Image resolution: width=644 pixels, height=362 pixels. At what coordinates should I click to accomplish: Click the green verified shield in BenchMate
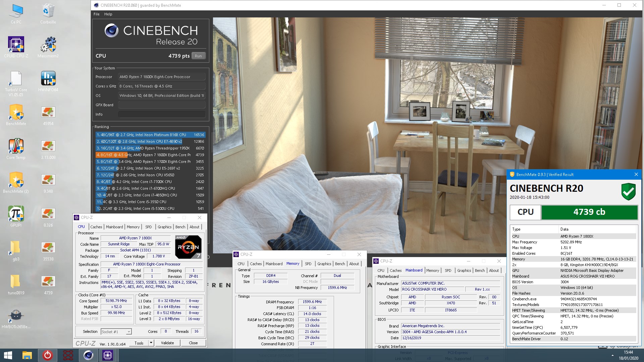click(628, 191)
